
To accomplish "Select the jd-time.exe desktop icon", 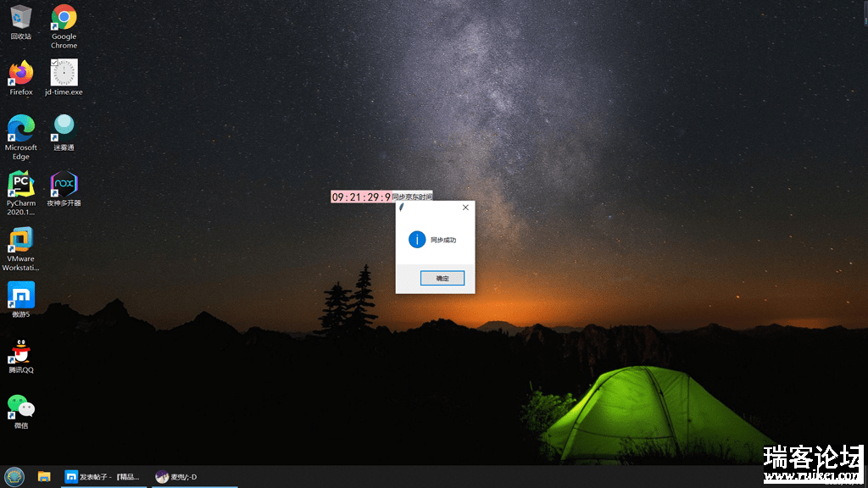I will click(x=64, y=77).
